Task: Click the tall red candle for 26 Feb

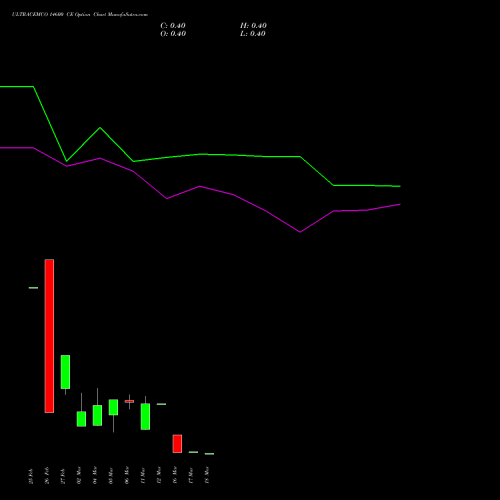Action: (49, 336)
